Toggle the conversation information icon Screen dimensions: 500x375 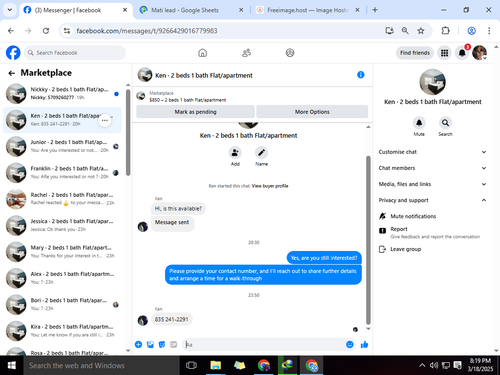point(361,75)
